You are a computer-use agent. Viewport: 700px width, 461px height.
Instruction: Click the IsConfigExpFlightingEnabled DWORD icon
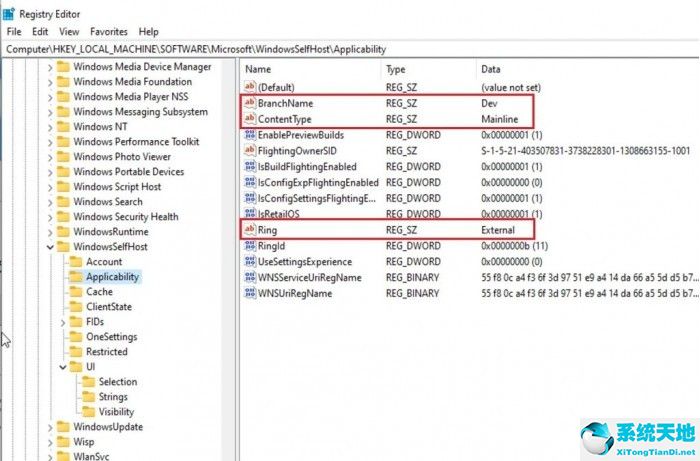click(250, 182)
